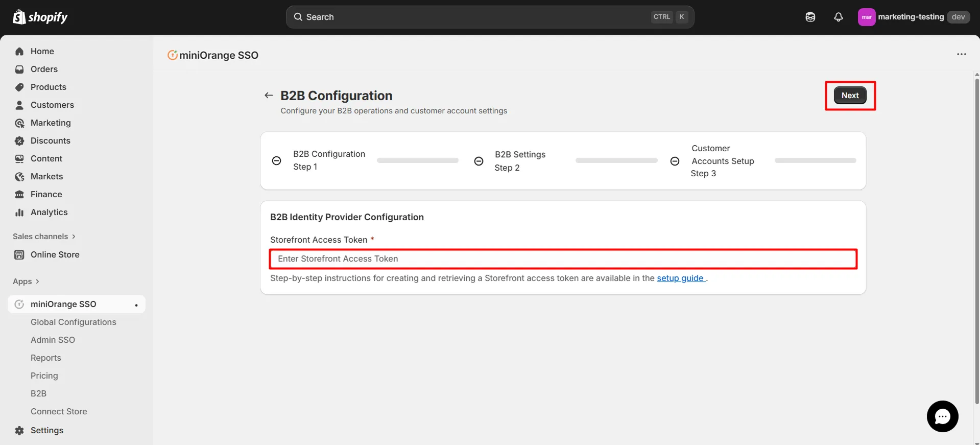Click the Step 3 circle indicator
Viewport: 980px width, 445px height.
675,161
